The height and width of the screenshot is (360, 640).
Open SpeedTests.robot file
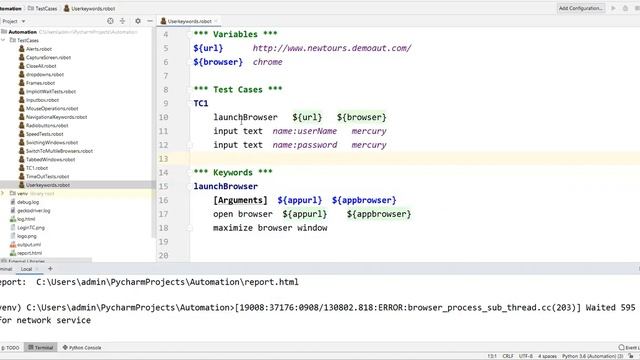coord(44,134)
